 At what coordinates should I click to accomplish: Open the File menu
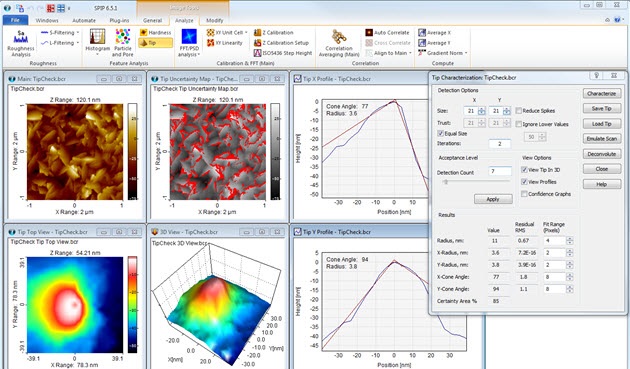point(15,20)
